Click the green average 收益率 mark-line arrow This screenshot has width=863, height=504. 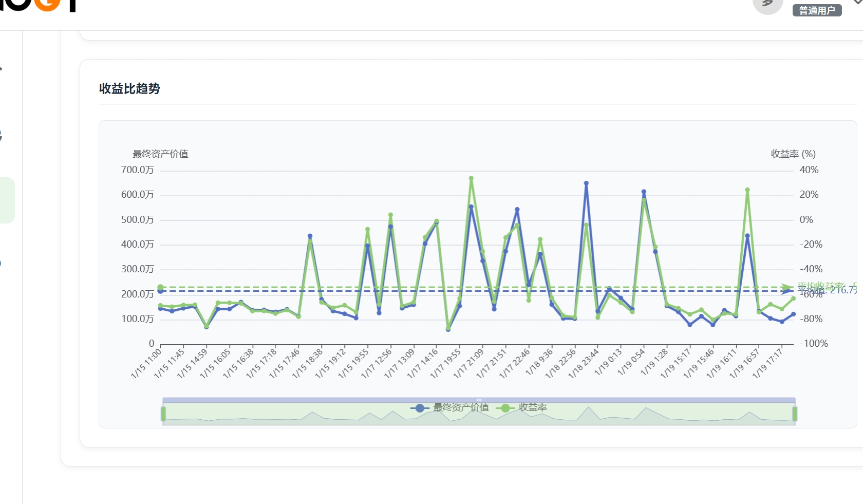tap(787, 287)
